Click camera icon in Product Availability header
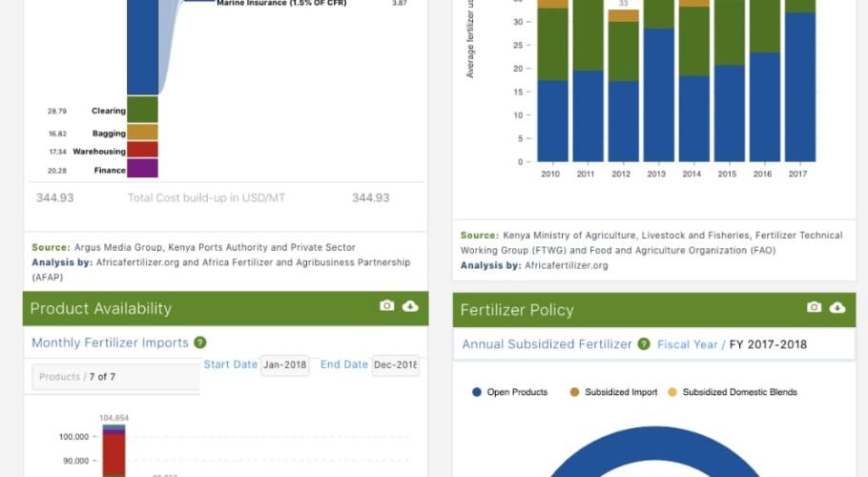 click(x=386, y=306)
